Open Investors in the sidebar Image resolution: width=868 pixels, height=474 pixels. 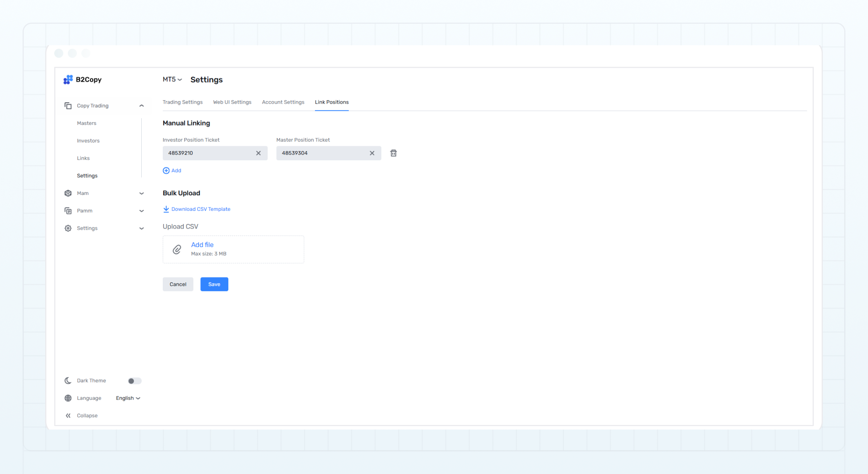coord(88,141)
